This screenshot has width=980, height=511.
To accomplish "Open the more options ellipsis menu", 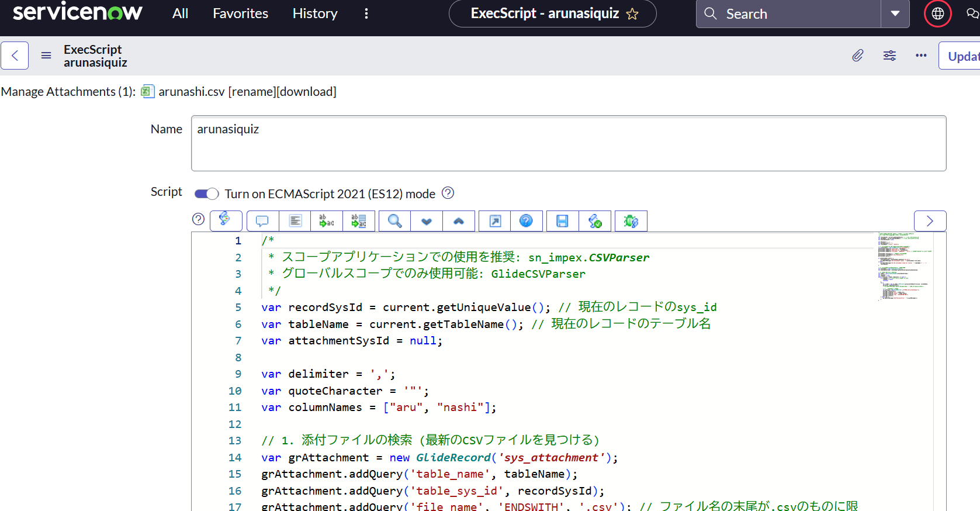I will coord(921,56).
